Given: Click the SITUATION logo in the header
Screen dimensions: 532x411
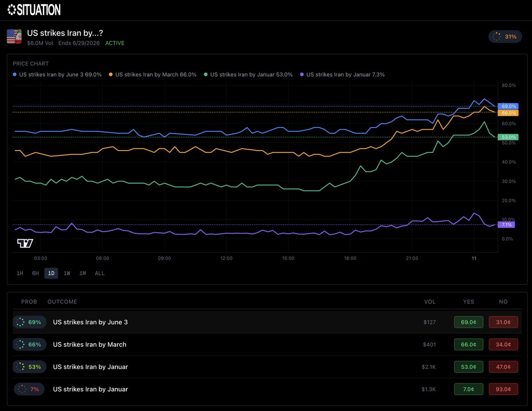Looking at the screenshot, I should pos(34,9).
